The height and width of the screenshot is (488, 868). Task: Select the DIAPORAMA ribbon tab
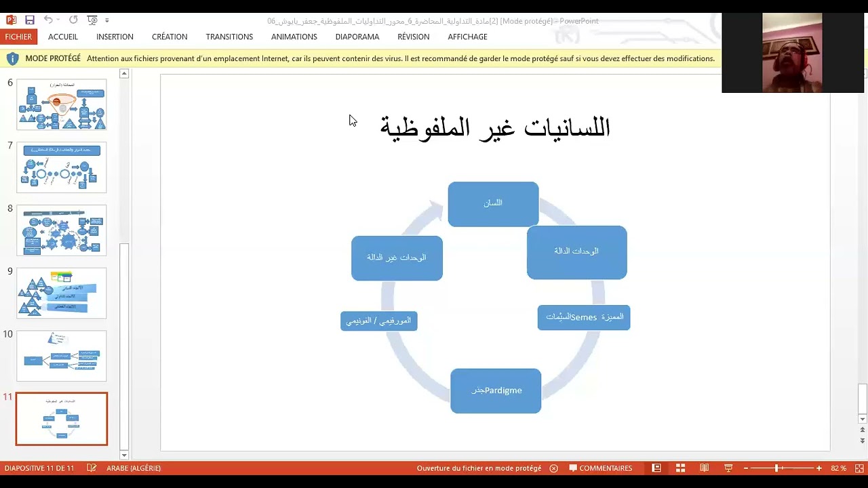click(x=357, y=37)
